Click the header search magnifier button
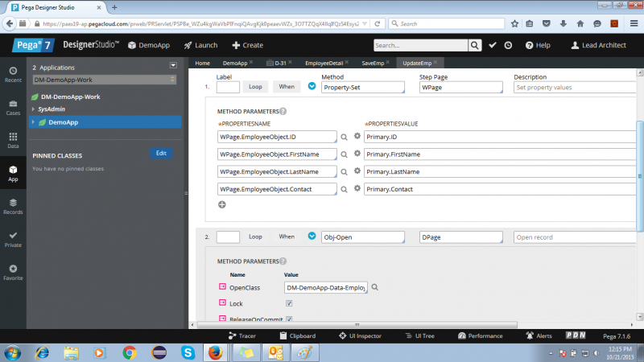The image size is (644, 362). click(475, 45)
